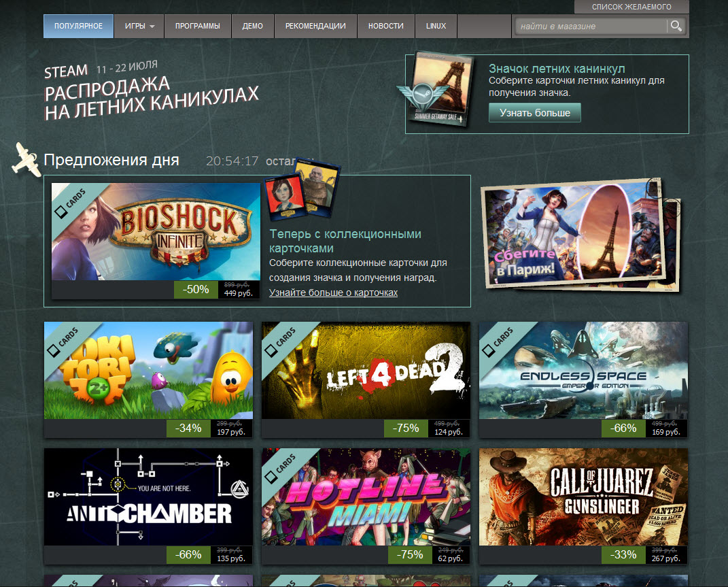The height and width of the screenshot is (587, 728).
Task: Open the Antichamber game tile
Action: point(148,497)
